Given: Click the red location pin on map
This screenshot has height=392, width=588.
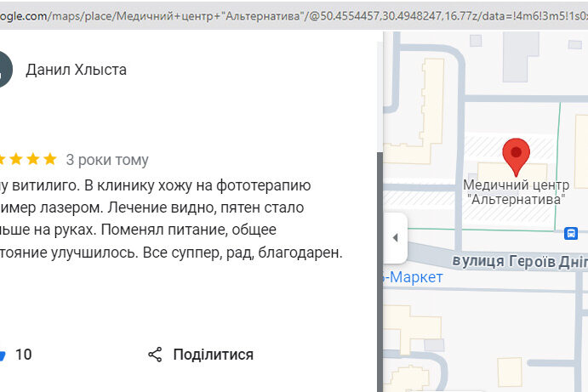Looking at the screenshot, I should 516,156.
